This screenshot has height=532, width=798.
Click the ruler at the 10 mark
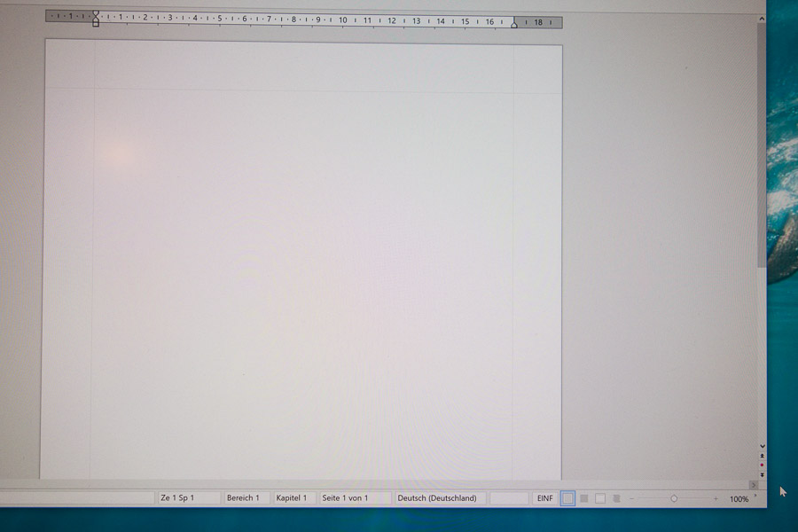coord(342,20)
